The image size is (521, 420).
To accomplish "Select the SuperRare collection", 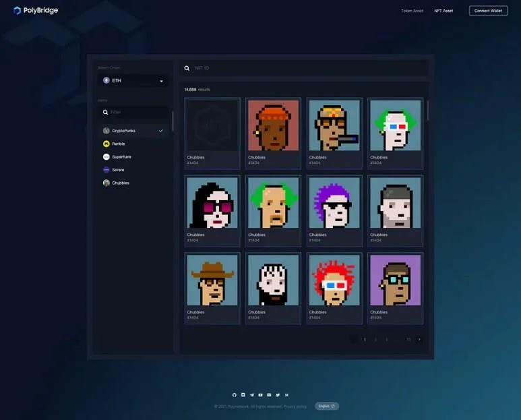I will pos(117,156).
